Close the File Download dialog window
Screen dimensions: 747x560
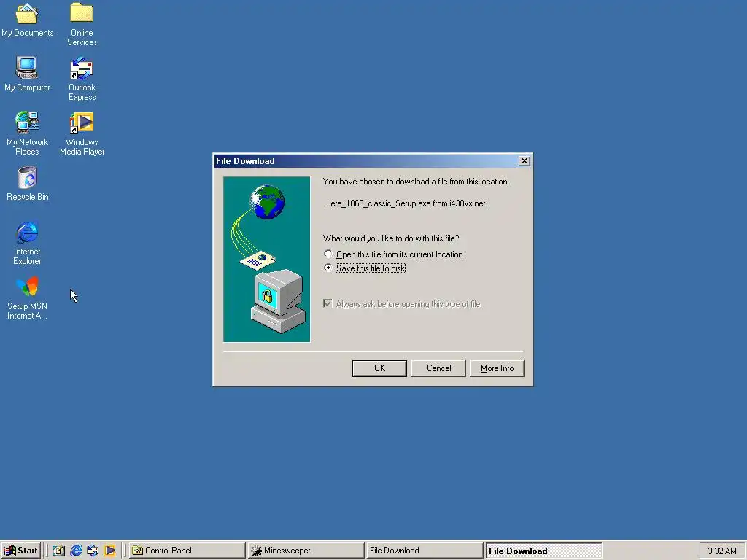point(524,161)
